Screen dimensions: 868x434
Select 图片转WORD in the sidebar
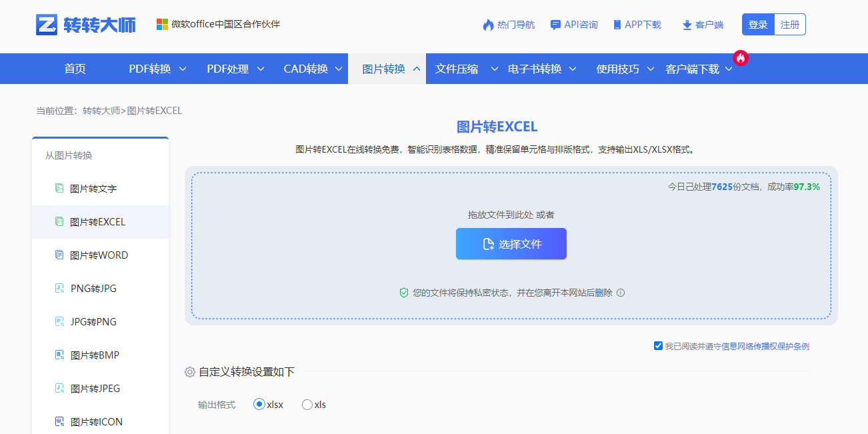click(x=100, y=255)
